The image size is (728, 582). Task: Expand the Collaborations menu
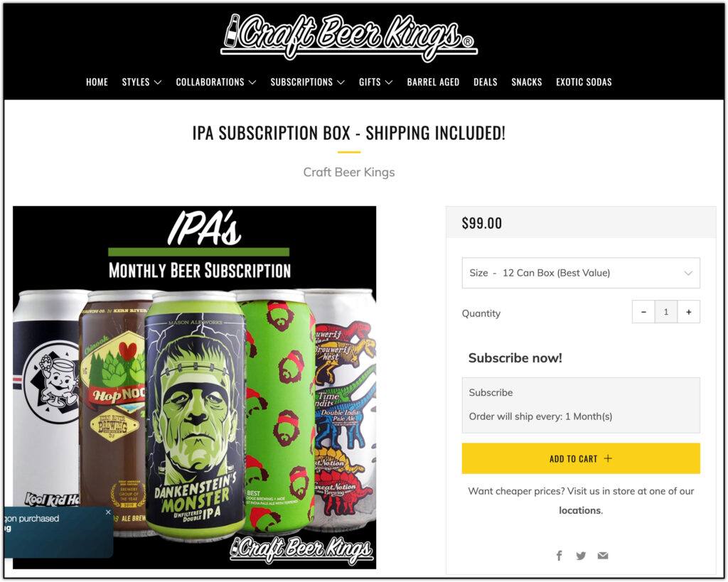[216, 82]
